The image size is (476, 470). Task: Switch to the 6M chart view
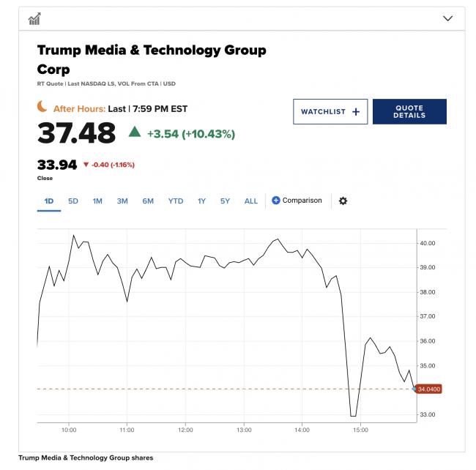click(148, 201)
